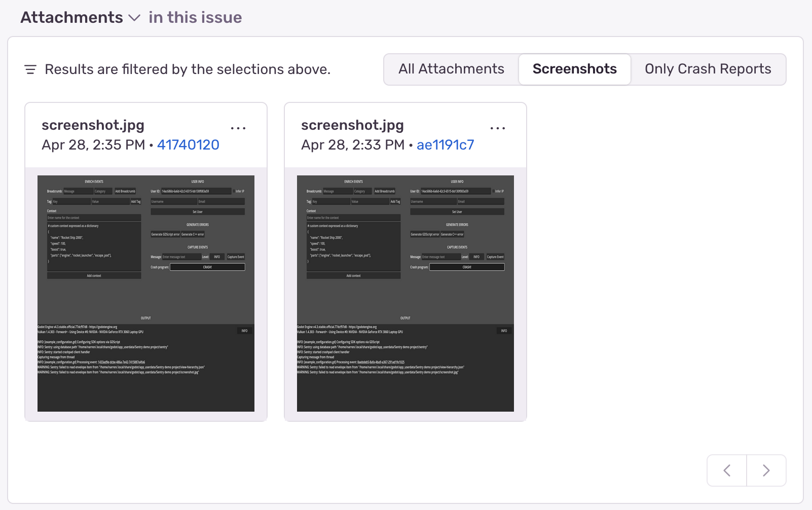812x510 pixels.
Task: Advance to the next page with the right arrow
Action: tap(766, 470)
